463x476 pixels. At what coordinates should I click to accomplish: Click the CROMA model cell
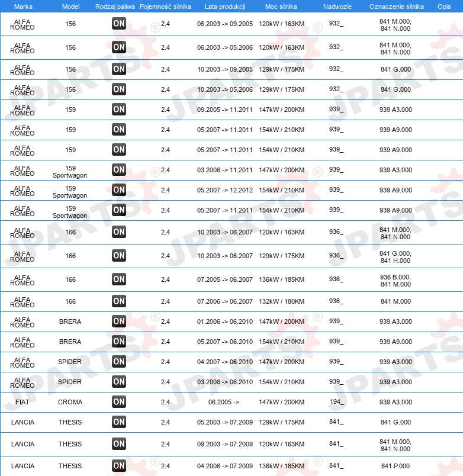pyautogui.click(x=70, y=402)
